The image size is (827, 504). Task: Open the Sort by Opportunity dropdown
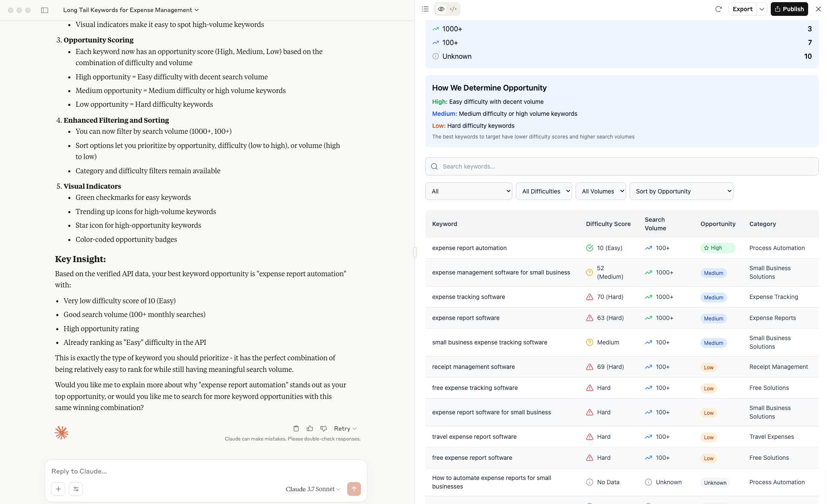[681, 191]
